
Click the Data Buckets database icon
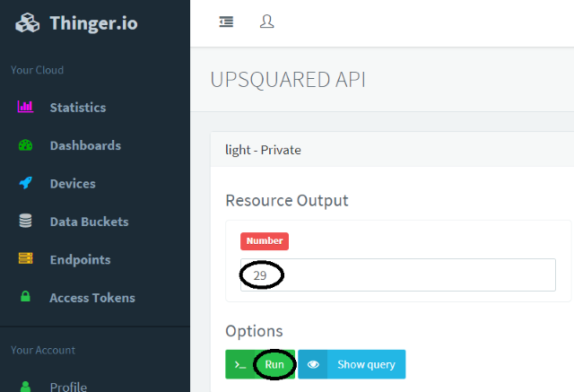click(25, 221)
